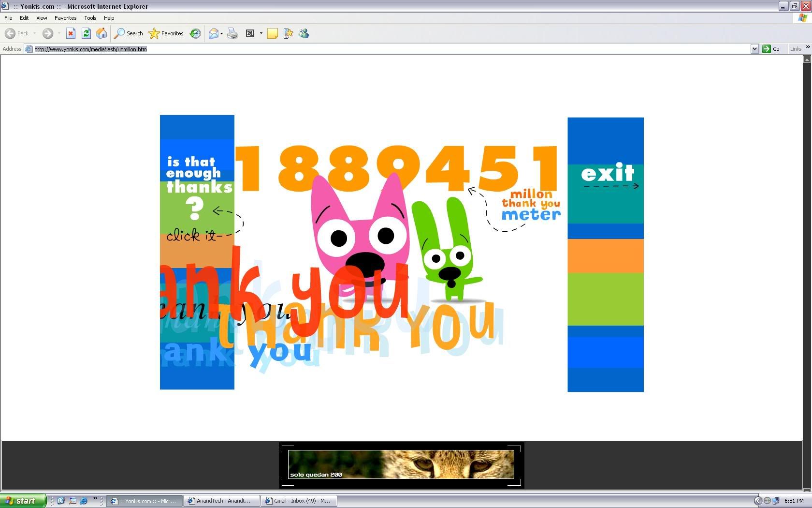The width and height of the screenshot is (812, 508).
Task: Click the 'is that enough thanks ?' panel
Action: [x=199, y=189]
